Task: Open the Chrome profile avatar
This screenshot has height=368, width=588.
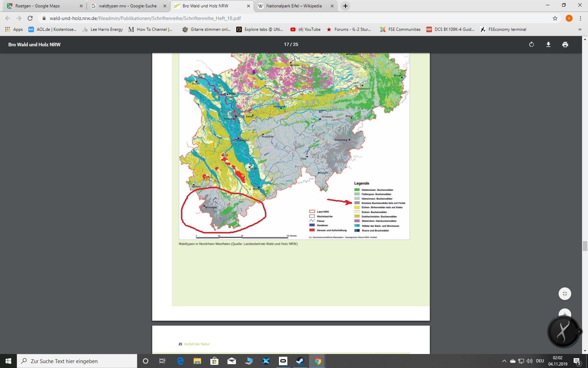Action: tap(569, 18)
